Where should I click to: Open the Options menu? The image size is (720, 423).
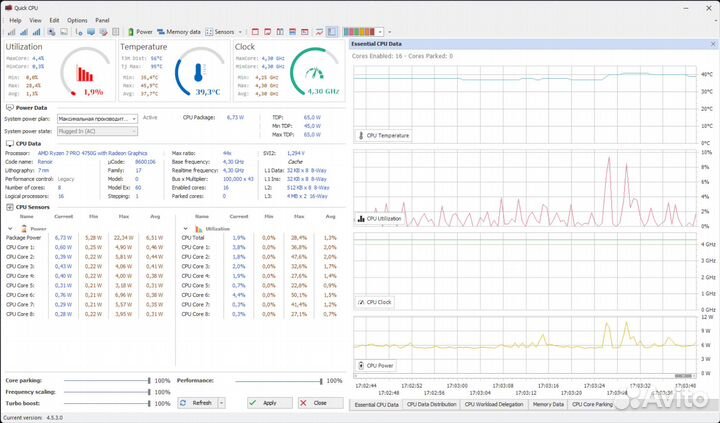[x=77, y=20]
